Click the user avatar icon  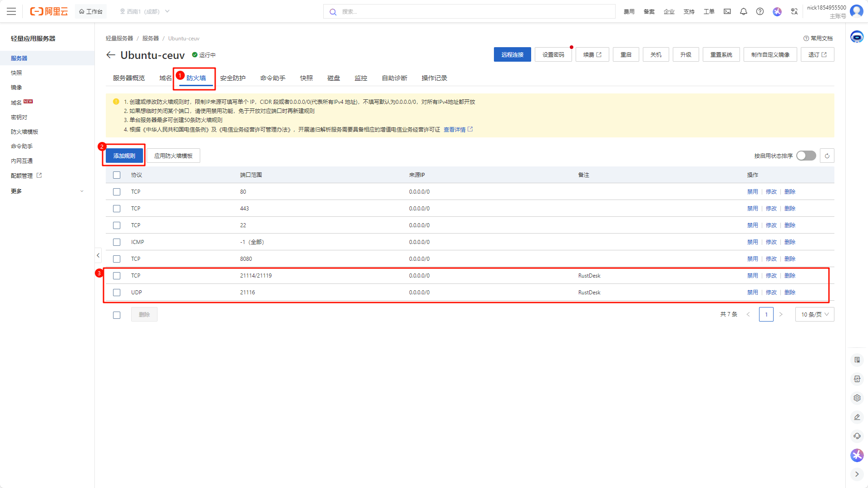856,11
